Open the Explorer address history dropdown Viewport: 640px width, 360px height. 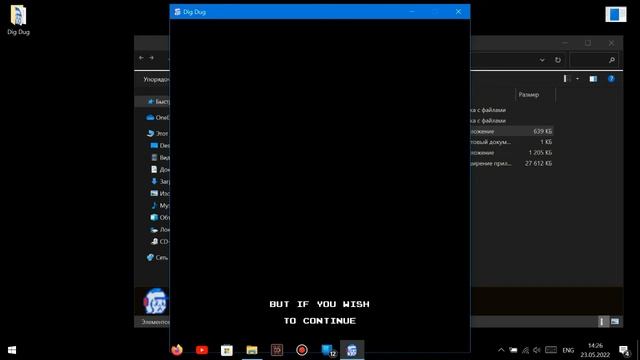pyautogui.click(x=542, y=60)
